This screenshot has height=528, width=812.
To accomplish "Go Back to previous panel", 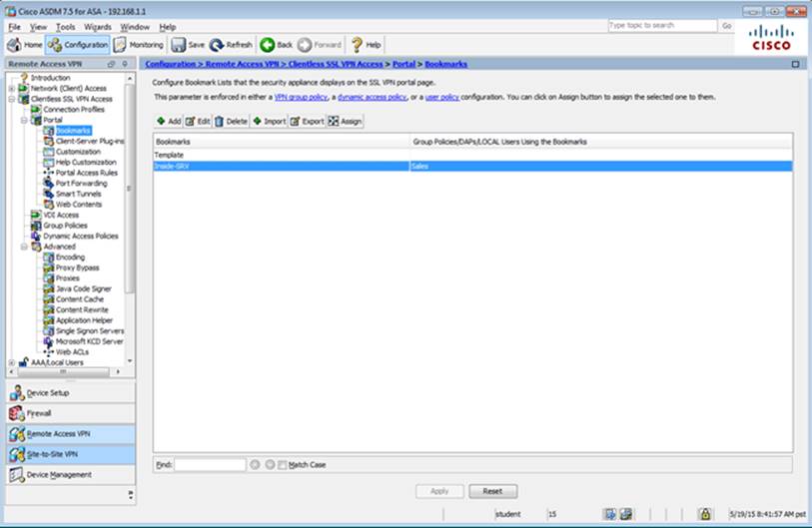I will (277, 45).
